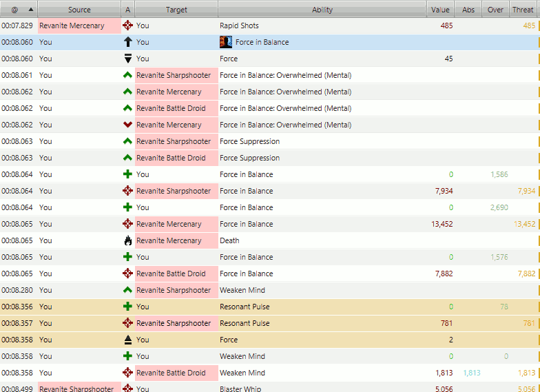The width and height of the screenshot is (540, 392).
Task: Click 'Force Suppression' in the Revanite Battle Droid row
Action: 249,158
